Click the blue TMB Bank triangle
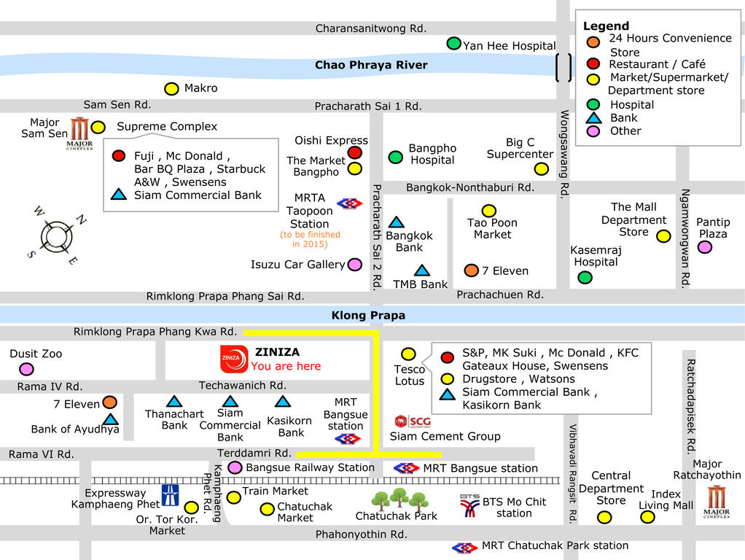 click(x=422, y=271)
